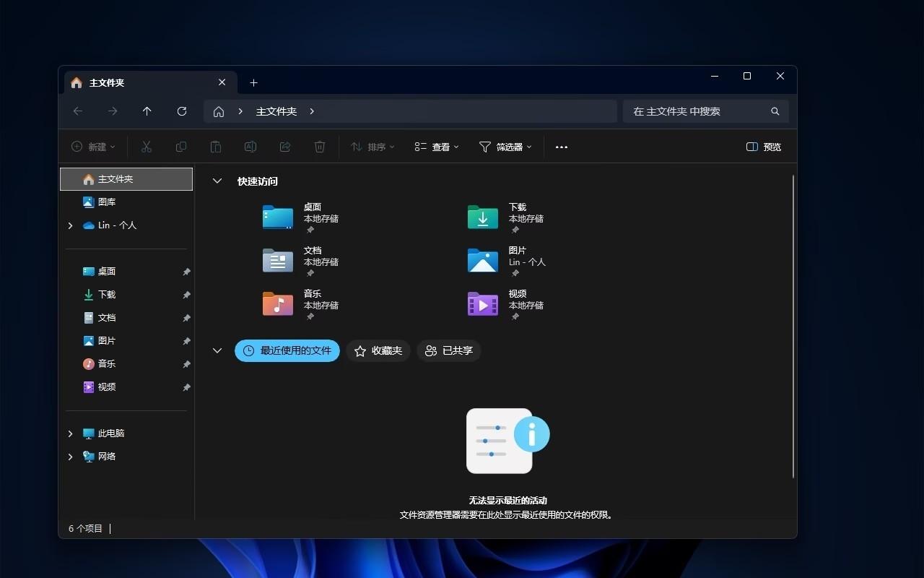Screen dimensions: 924x578
Task: Unpin 桌面 in the sidebar
Action: [x=186, y=272]
